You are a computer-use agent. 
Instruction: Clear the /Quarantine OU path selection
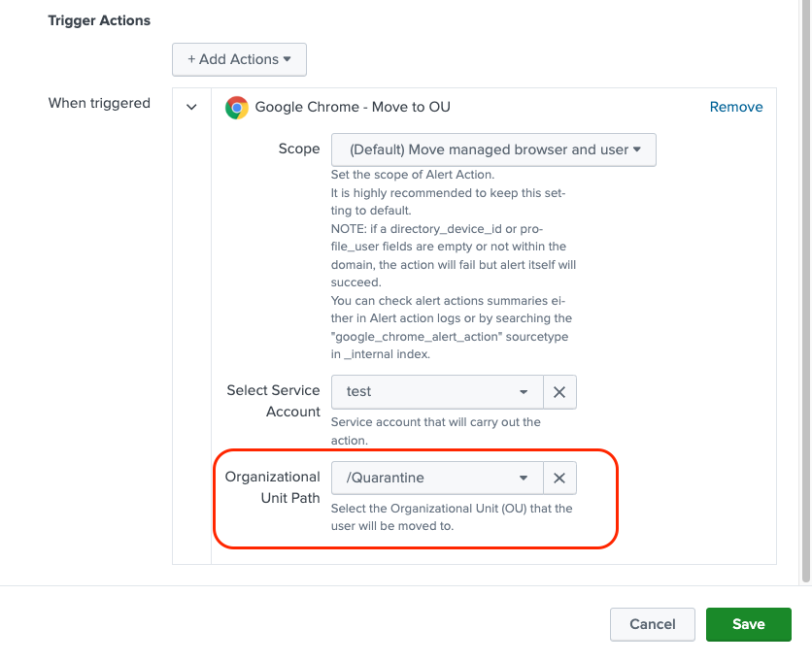[x=559, y=478]
